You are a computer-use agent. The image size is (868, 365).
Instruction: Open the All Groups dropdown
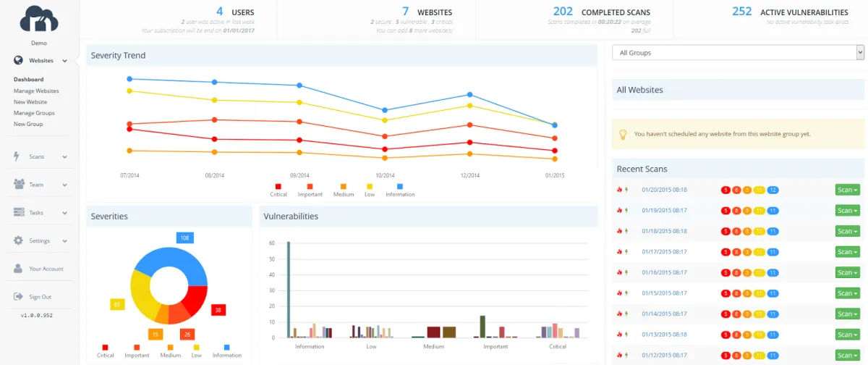pos(738,53)
